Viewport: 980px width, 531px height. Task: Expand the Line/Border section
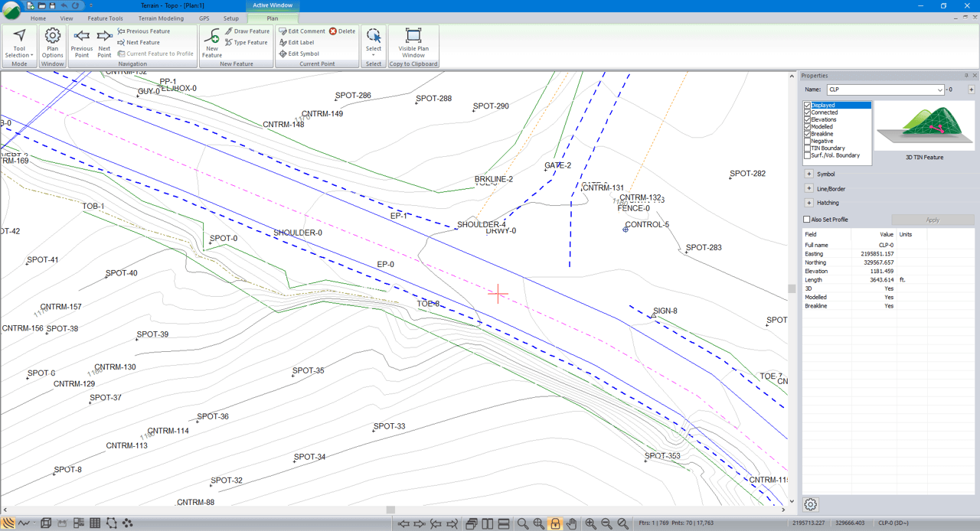click(808, 188)
